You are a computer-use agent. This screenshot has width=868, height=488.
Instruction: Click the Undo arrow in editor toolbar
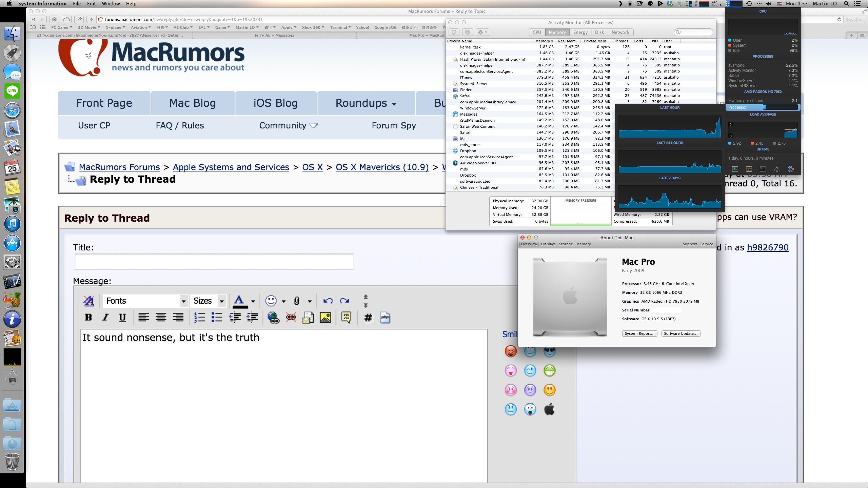[328, 301]
